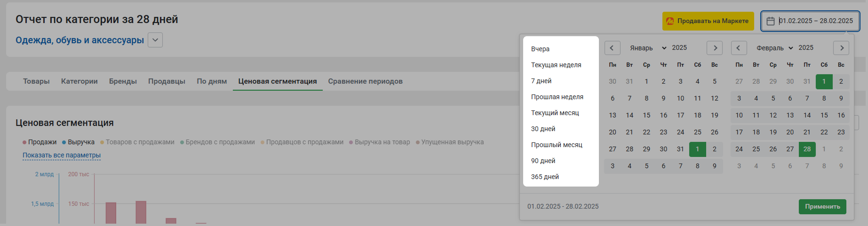868x226 pixels.
Task: Enable Брендов с продажами legend series
Action: point(217,142)
